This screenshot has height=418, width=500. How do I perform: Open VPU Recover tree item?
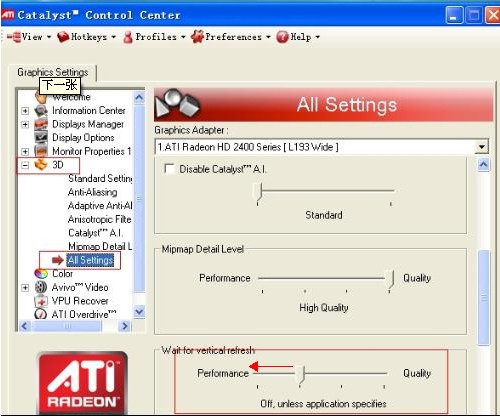(x=80, y=301)
